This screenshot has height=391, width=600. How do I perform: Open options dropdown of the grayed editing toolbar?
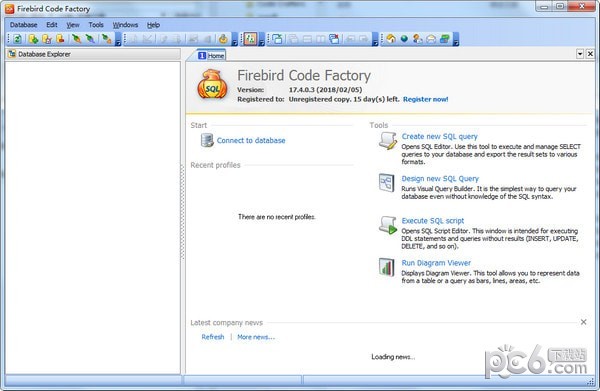(235, 39)
